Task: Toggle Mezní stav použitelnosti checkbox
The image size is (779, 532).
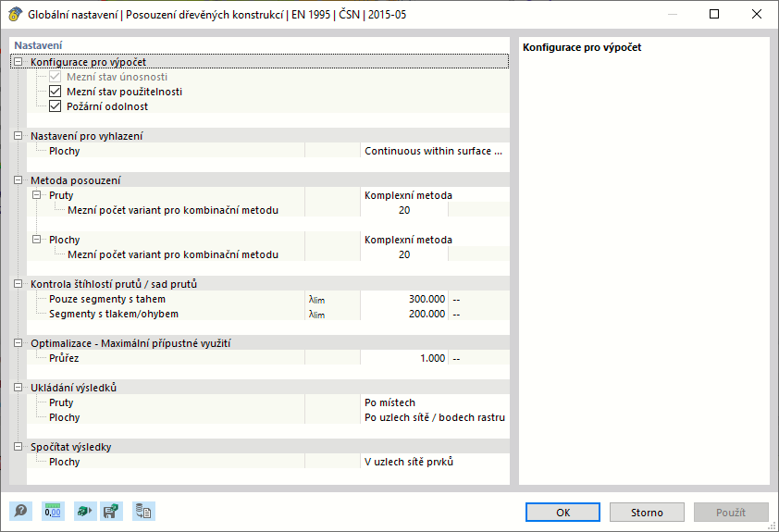Action: pyautogui.click(x=55, y=92)
